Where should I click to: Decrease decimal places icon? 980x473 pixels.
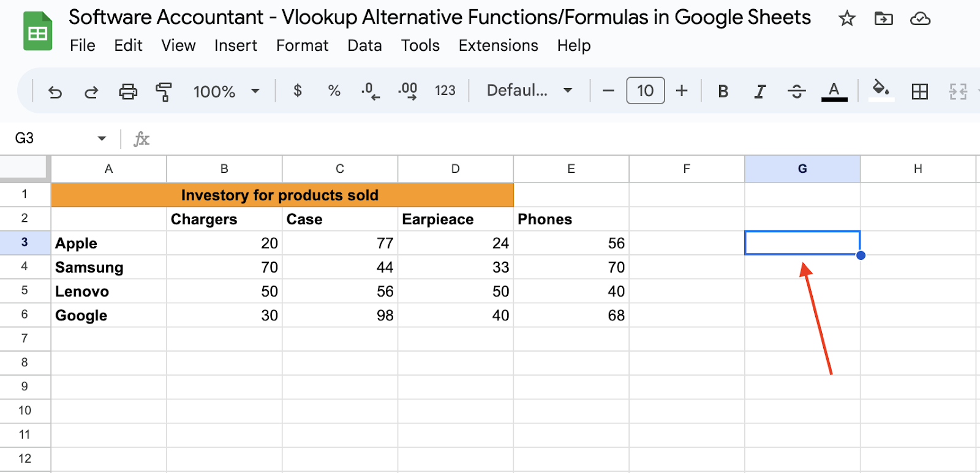tap(370, 91)
